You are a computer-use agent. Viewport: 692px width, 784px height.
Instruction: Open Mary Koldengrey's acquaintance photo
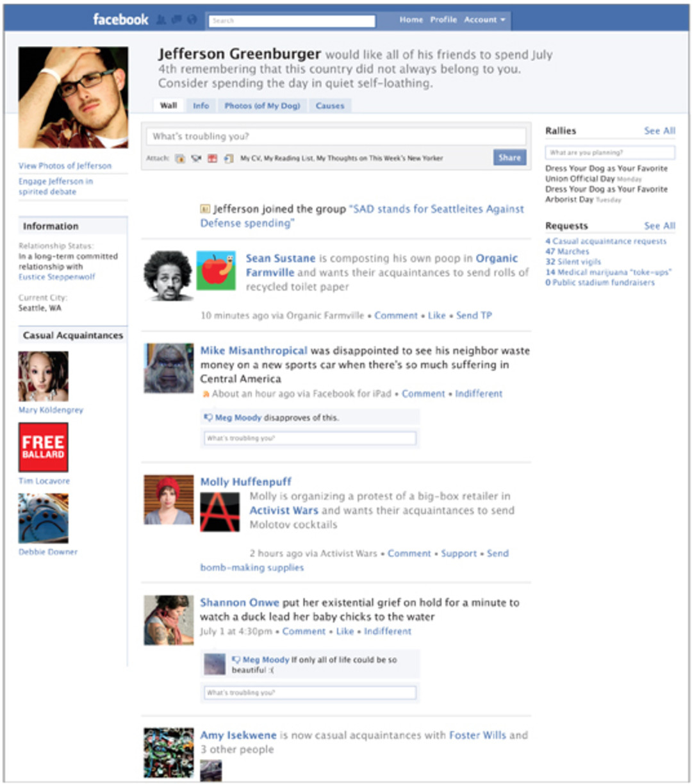pyautogui.click(x=44, y=376)
